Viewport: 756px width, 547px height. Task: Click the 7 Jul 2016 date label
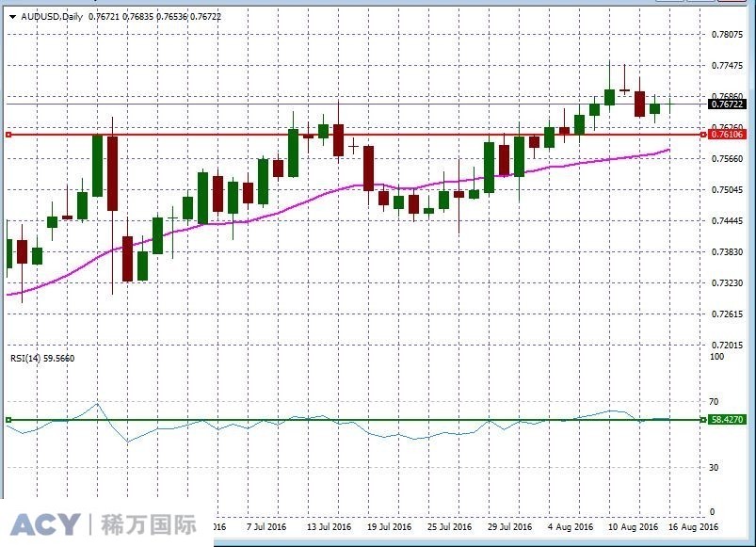click(x=266, y=527)
